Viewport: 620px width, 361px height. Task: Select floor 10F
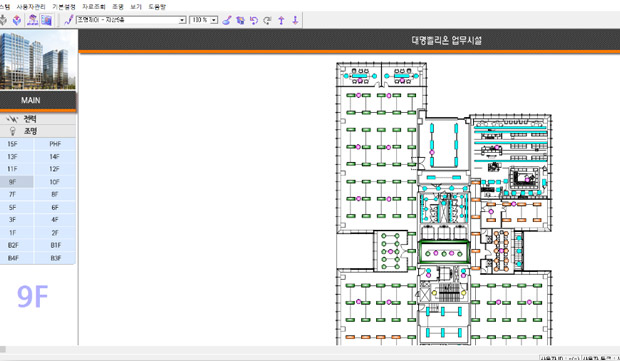(55, 182)
